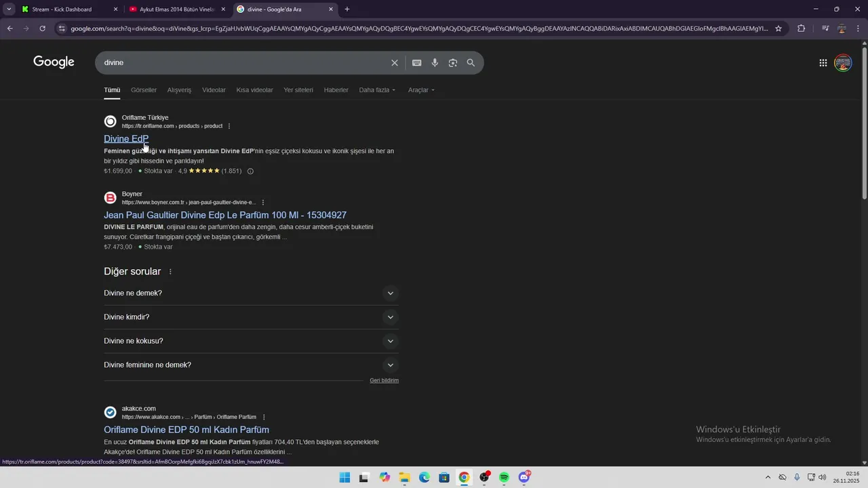Bookmark this page with the star icon
The width and height of the screenshot is (868, 488).
click(x=778, y=28)
